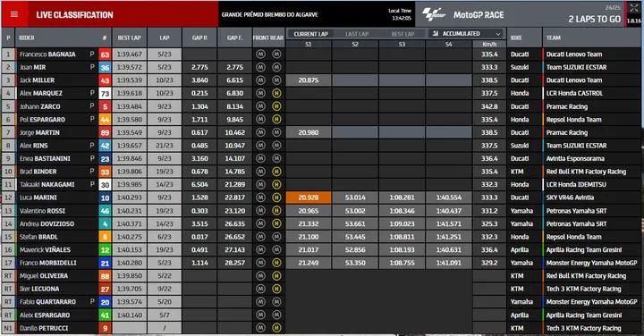The image size is (644, 336).
Task: Click the MotoGP logo
Action: [x=434, y=14]
